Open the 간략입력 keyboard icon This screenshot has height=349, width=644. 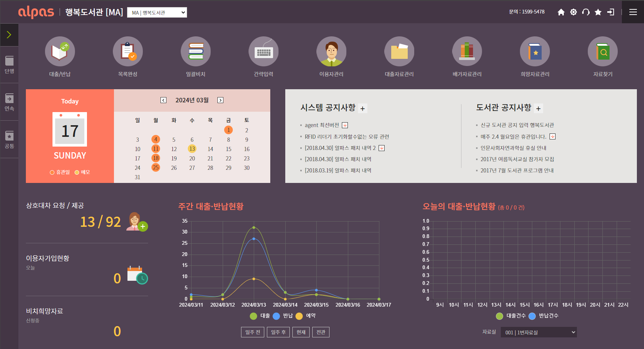264,51
